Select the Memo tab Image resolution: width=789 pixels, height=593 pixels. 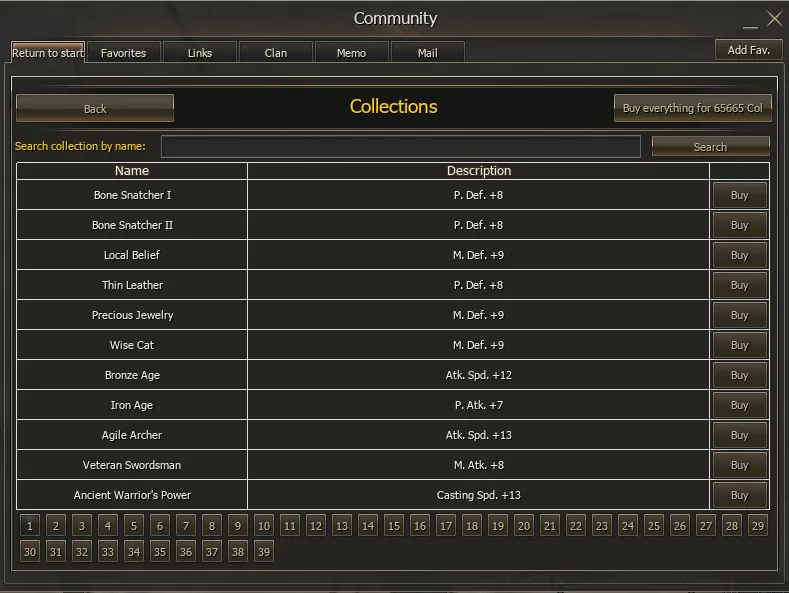[351, 53]
